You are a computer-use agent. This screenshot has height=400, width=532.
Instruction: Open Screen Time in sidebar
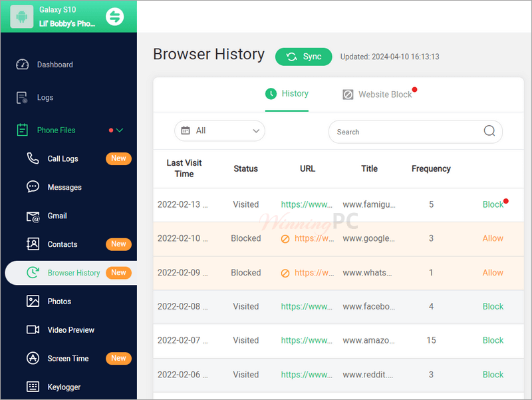[68, 358]
